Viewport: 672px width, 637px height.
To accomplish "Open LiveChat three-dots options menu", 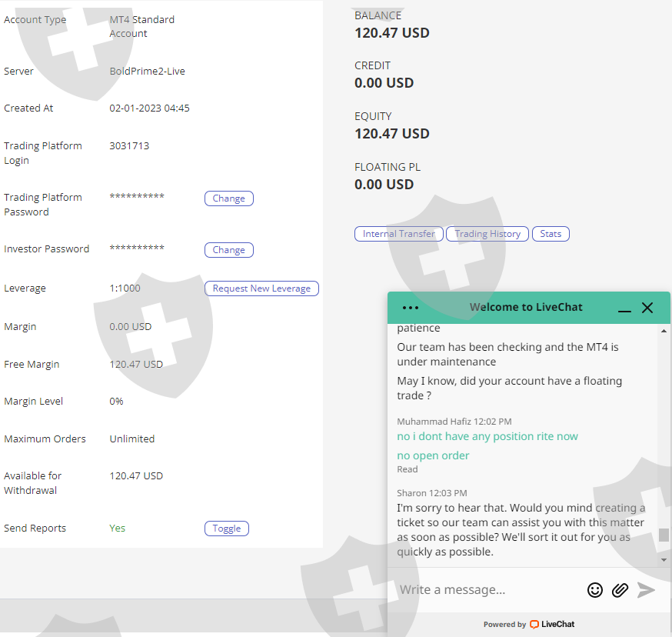I will click(411, 308).
